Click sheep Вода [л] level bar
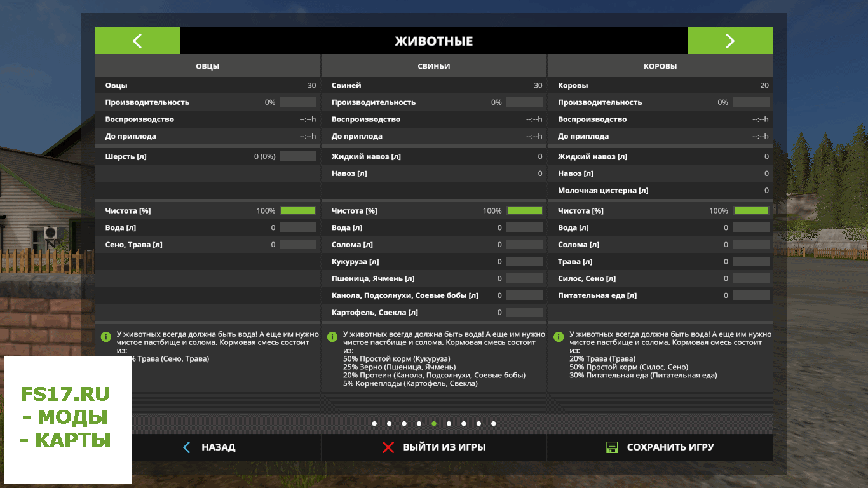 click(298, 227)
